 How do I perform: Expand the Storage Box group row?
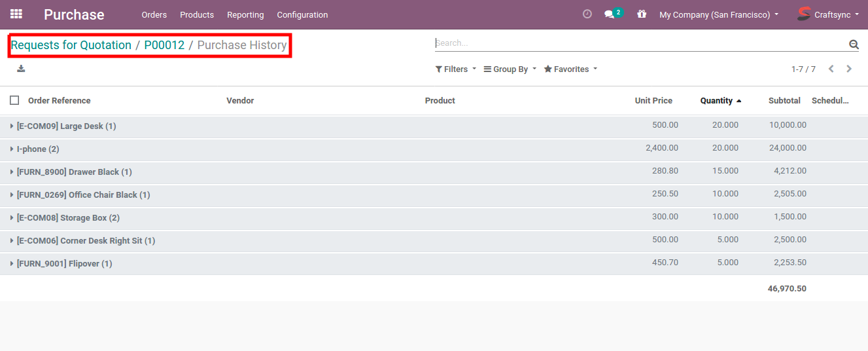(x=67, y=217)
